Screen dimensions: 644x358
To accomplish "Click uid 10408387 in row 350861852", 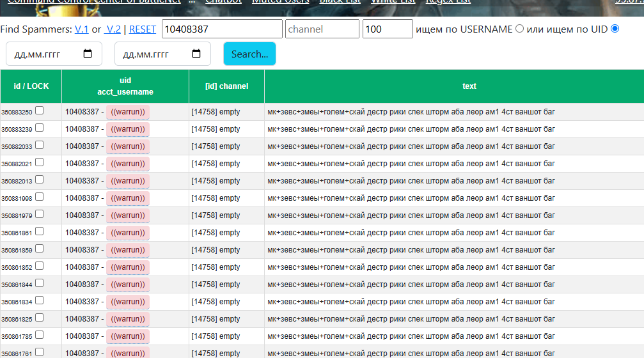I will [x=82, y=267].
